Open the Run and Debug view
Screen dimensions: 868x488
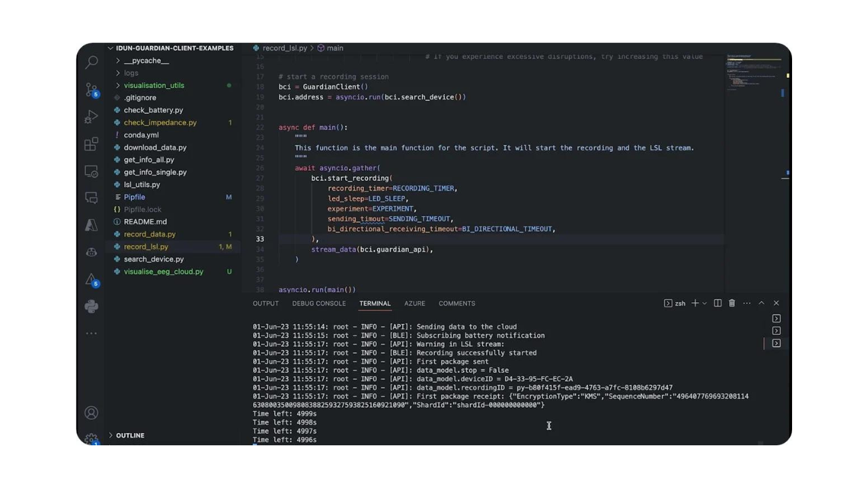coord(92,117)
